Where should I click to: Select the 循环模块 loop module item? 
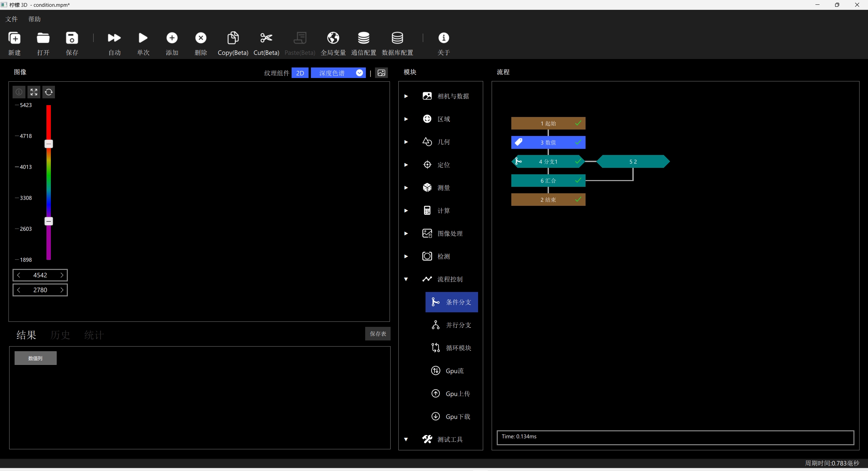pos(452,348)
